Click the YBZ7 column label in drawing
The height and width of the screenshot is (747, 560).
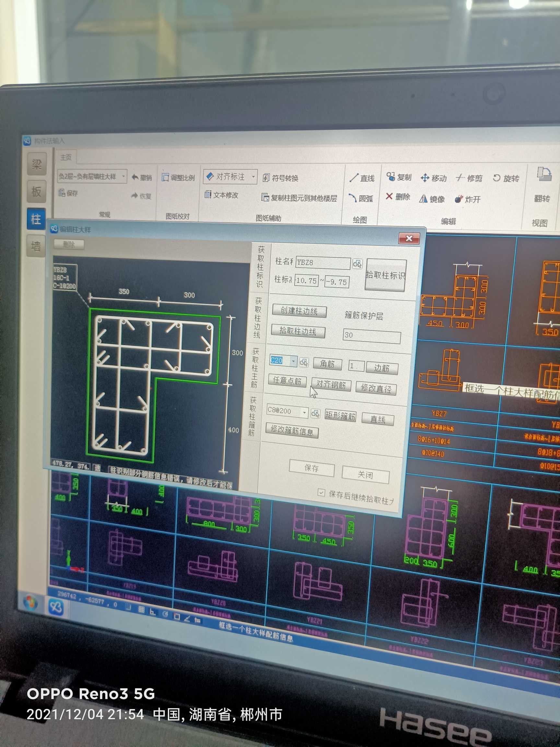point(439,414)
